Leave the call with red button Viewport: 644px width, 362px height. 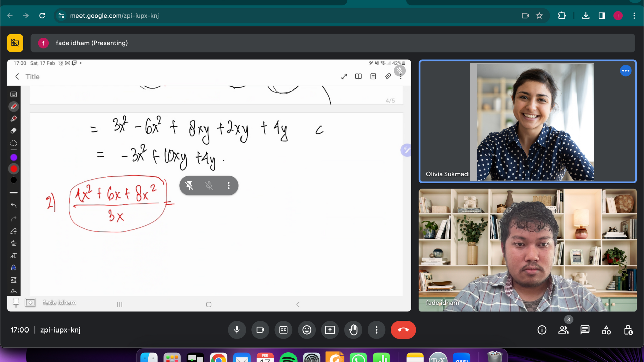pyautogui.click(x=403, y=330)
